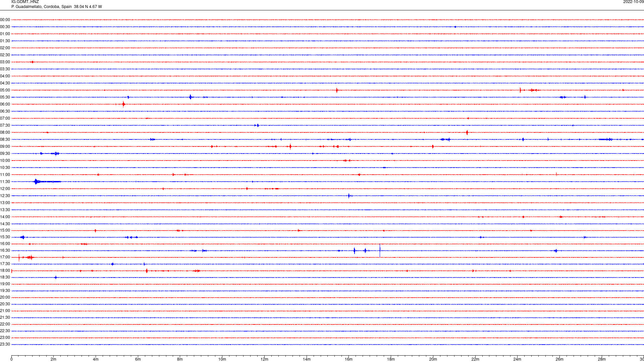Click the 05:00 trace label

click(5, 90)
